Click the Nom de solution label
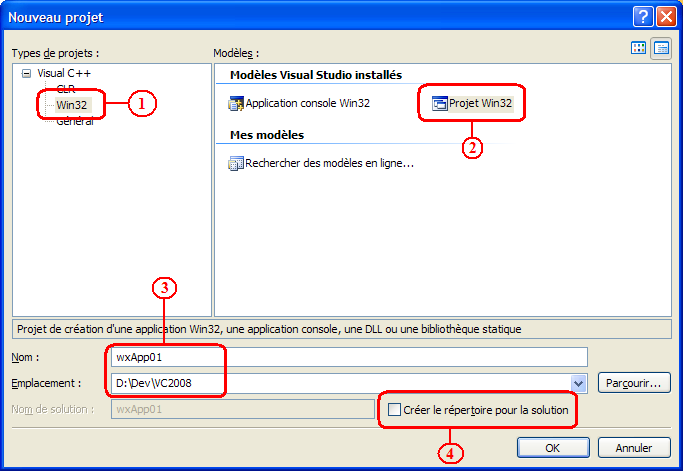This screenshot has height=471, width=683. [x=53, y=410]
